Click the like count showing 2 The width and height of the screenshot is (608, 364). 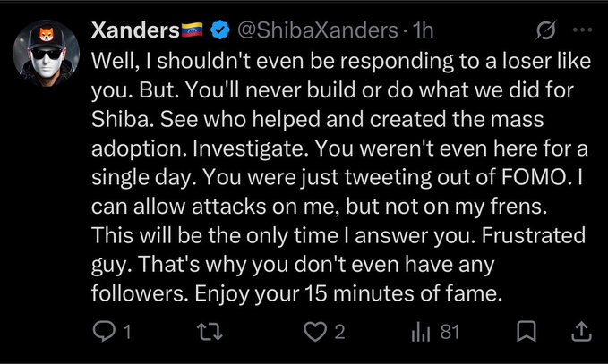click(x=339, y=332)
